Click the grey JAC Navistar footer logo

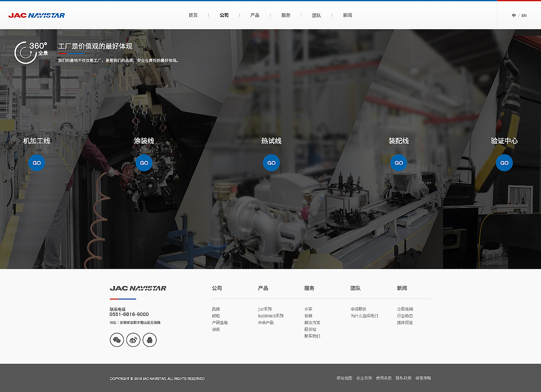(138, 288)
